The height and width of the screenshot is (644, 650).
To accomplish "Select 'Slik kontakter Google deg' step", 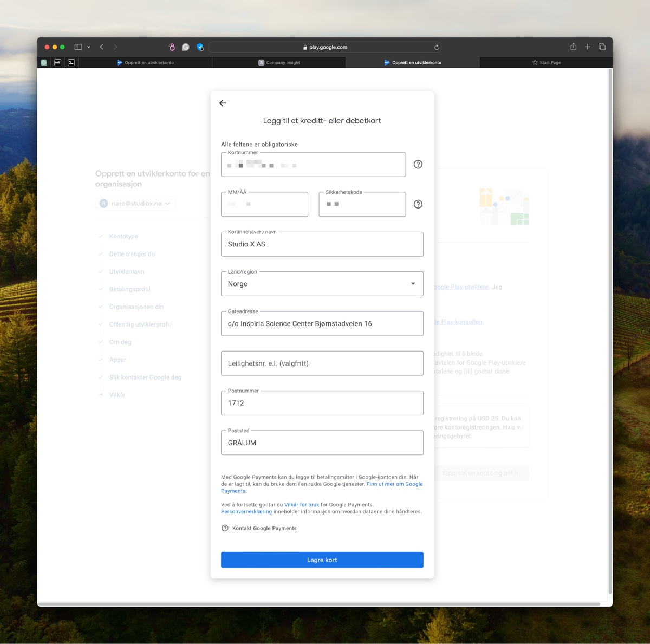I will pyautogui.click(x=145, y=378).
